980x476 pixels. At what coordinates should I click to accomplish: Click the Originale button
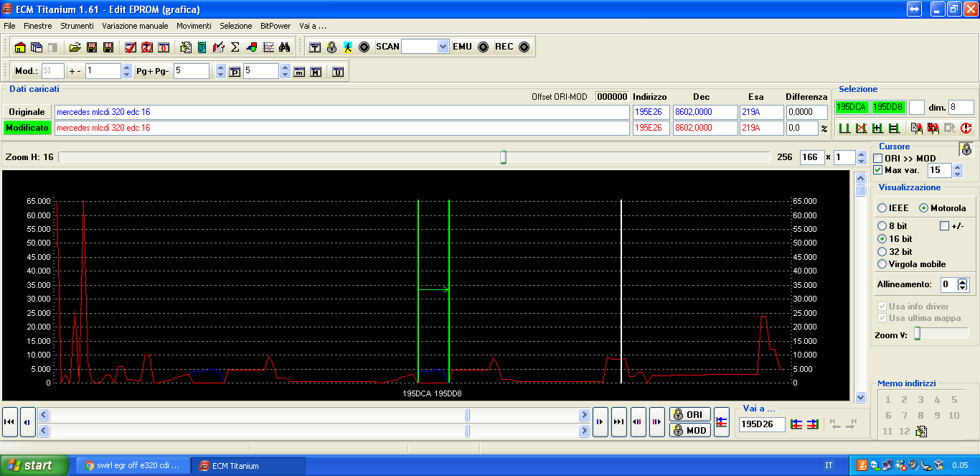[x=27, y=112]
